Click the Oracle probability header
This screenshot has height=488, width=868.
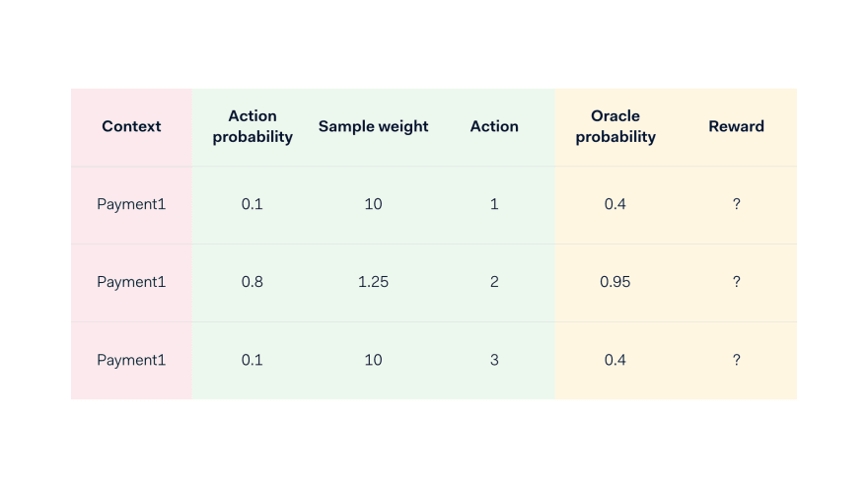(x=615, y=126)
